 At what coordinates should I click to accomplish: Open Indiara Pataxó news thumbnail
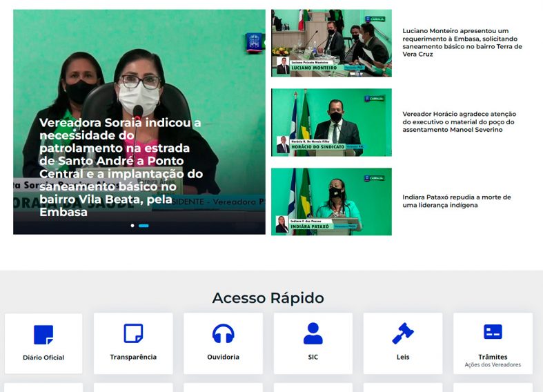click(331, 202)
